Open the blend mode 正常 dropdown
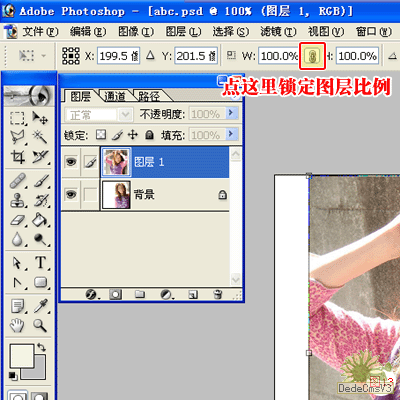 click(99, 115)
